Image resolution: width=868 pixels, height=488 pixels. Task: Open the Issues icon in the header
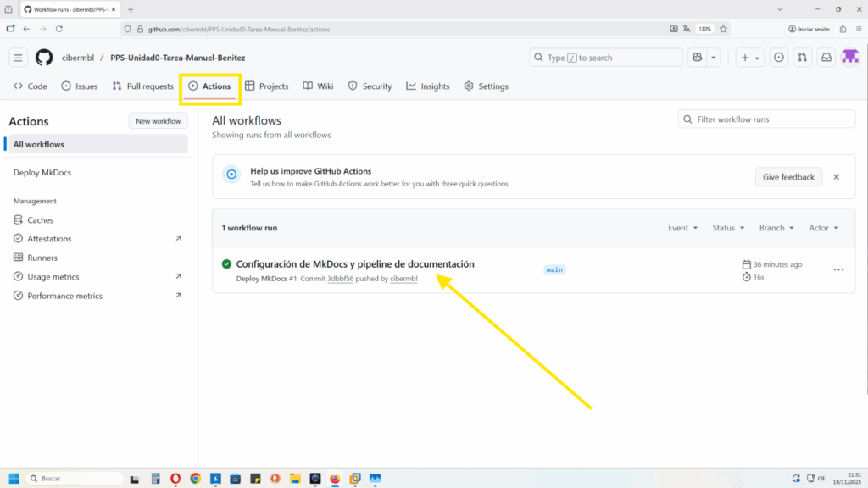[778, 58]
